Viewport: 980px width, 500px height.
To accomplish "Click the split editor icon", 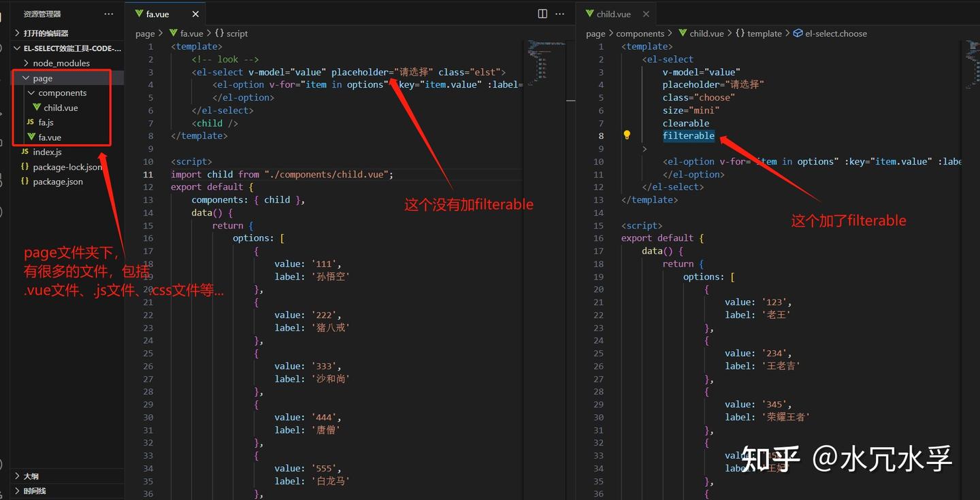I will click(542, 14).
